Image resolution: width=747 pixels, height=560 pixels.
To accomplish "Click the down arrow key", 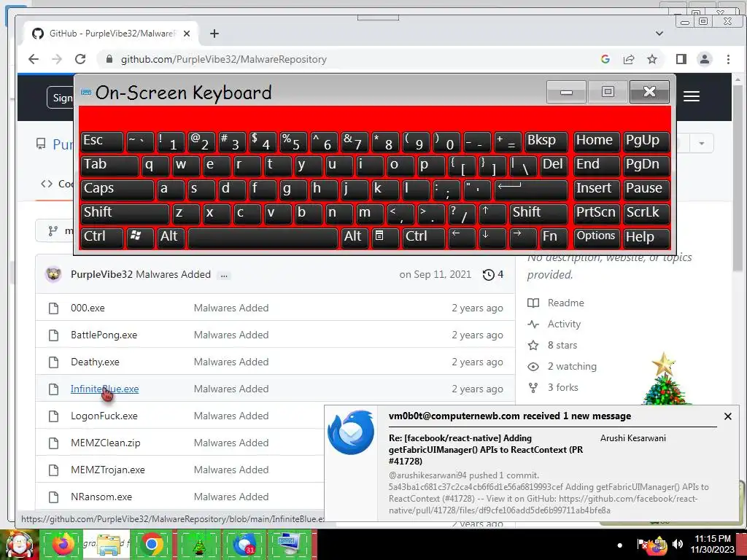I will coord(492,238).
